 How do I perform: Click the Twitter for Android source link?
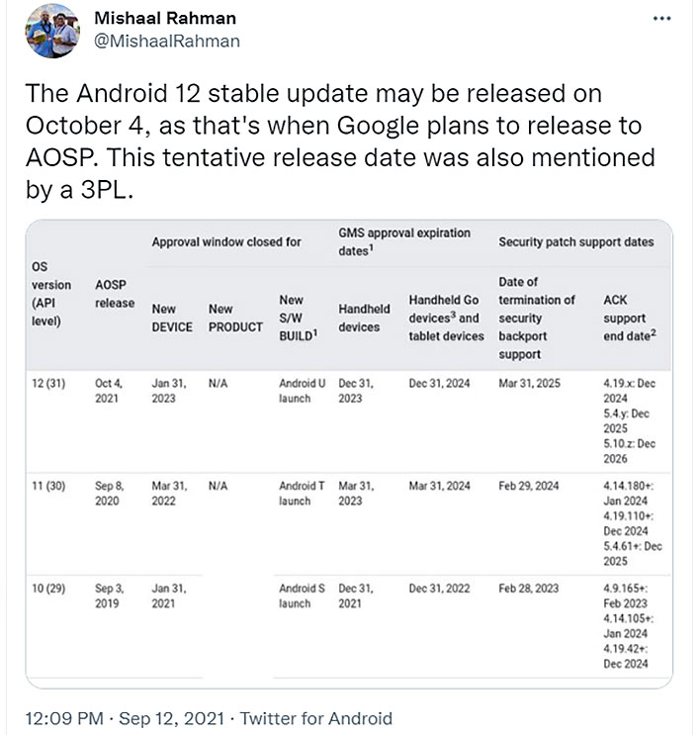(x=316, y=718)
